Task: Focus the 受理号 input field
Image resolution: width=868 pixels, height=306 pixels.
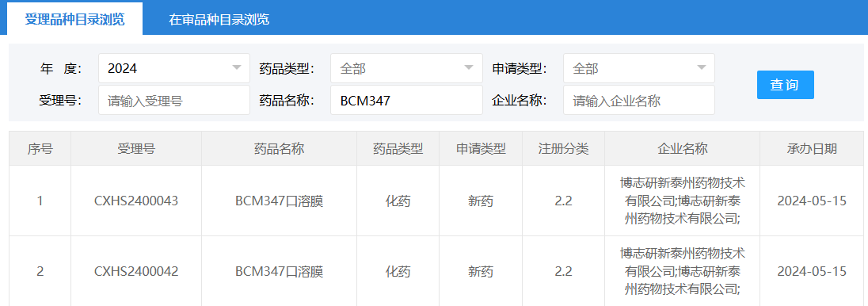Action: click(x=173, y=101)
